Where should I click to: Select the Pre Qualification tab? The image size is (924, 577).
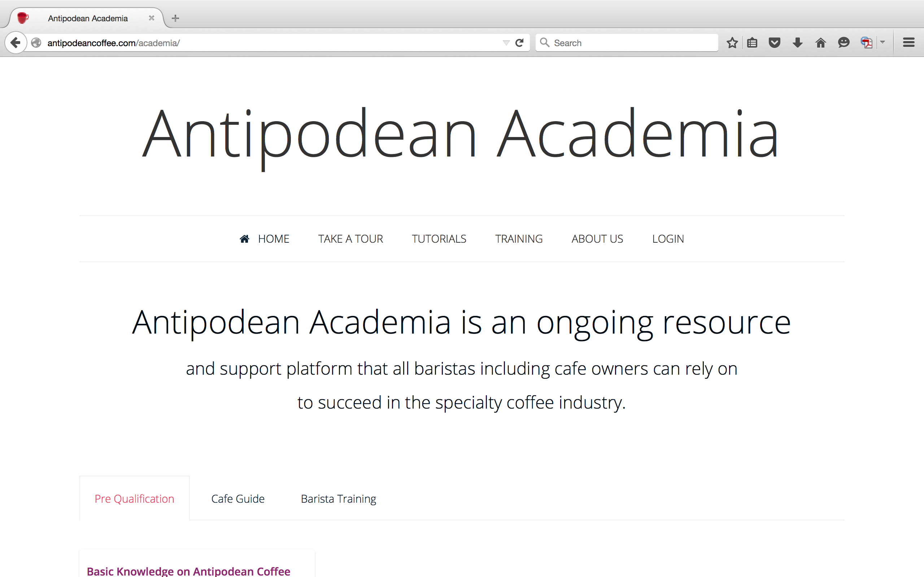[x=134, y=499]
